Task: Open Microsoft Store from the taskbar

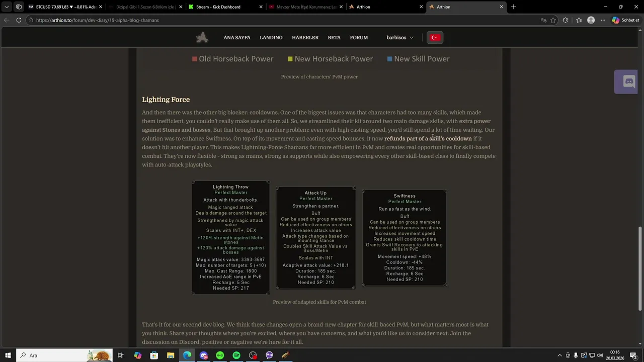Action: 154,355
